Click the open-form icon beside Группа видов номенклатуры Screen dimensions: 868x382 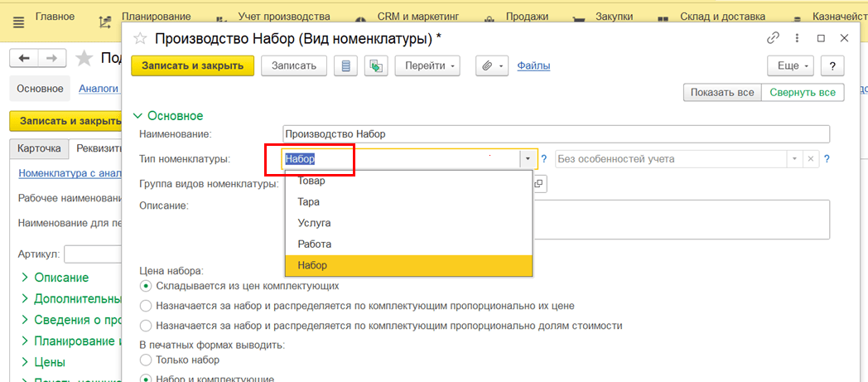[x=538, y=183]
